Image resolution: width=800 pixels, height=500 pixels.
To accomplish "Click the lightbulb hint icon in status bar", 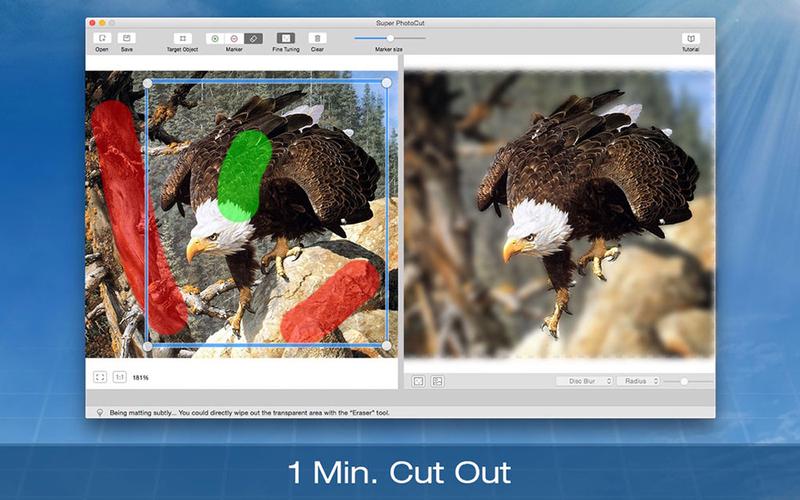I will tap(100, 411).
